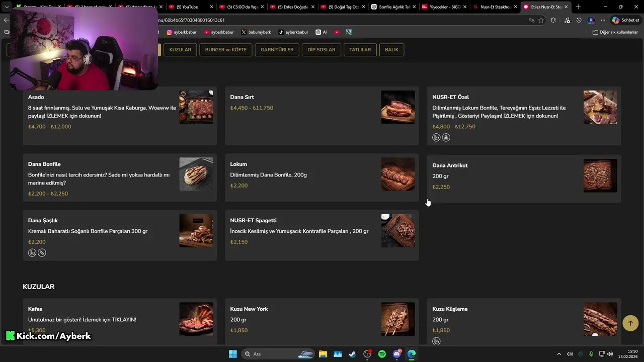644x362 pixels.
Task: Open the browser history clock icon
Action: coord(579,20)
